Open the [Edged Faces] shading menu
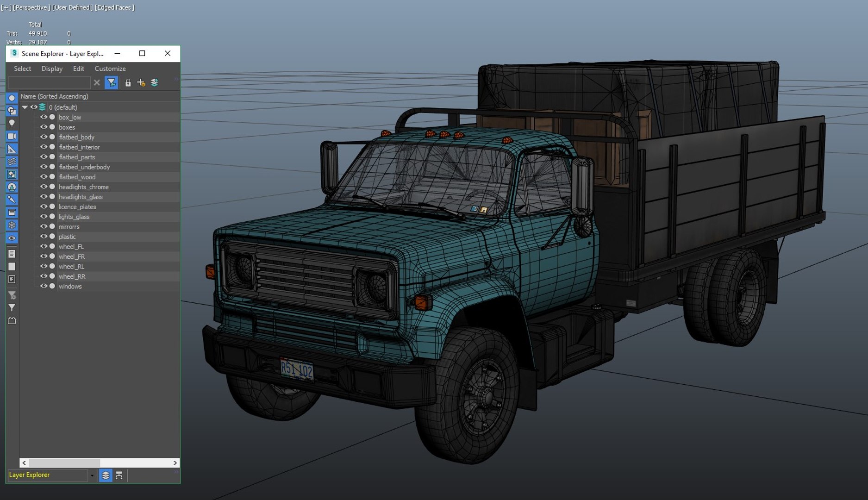Viewport: 868px width, 500px height. [x=114, y=7]
